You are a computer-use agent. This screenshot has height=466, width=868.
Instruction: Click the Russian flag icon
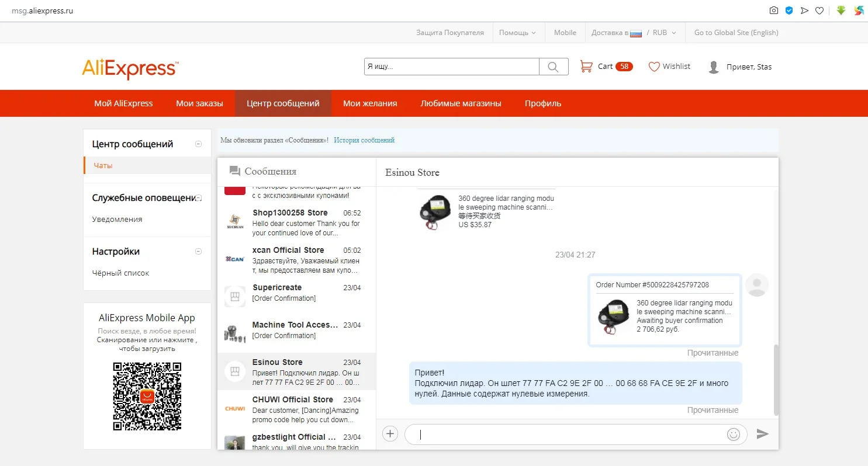point(636,33)
